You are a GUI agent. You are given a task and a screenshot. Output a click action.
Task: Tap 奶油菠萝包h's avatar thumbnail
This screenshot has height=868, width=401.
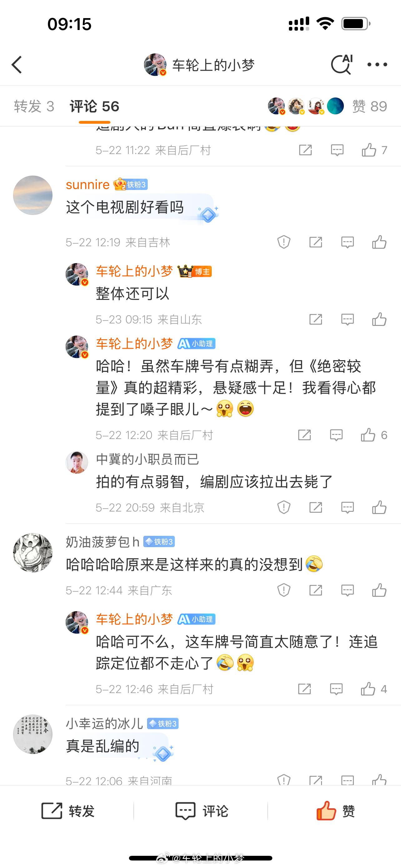pyautogui.click(x=33, y=553)
